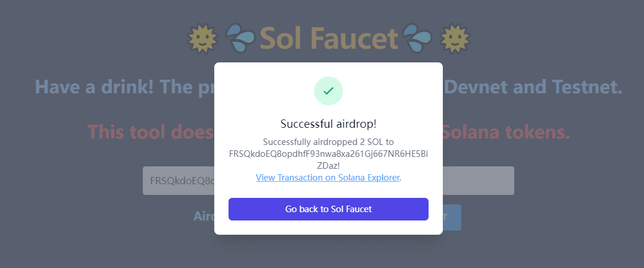Click the partially hidden blue network button
The height and width of the screenshot is (268, 644).
[452, 217]
